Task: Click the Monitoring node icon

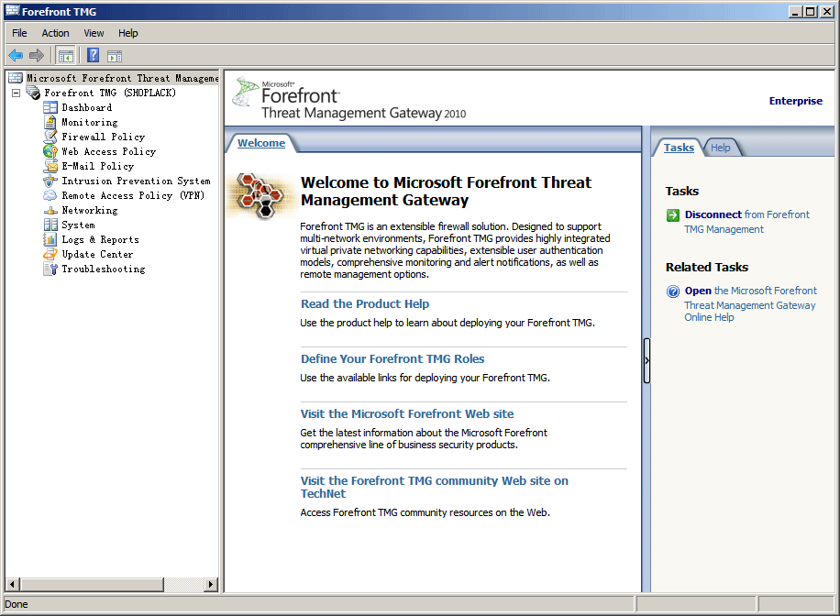Action: (x=50, y=122)
